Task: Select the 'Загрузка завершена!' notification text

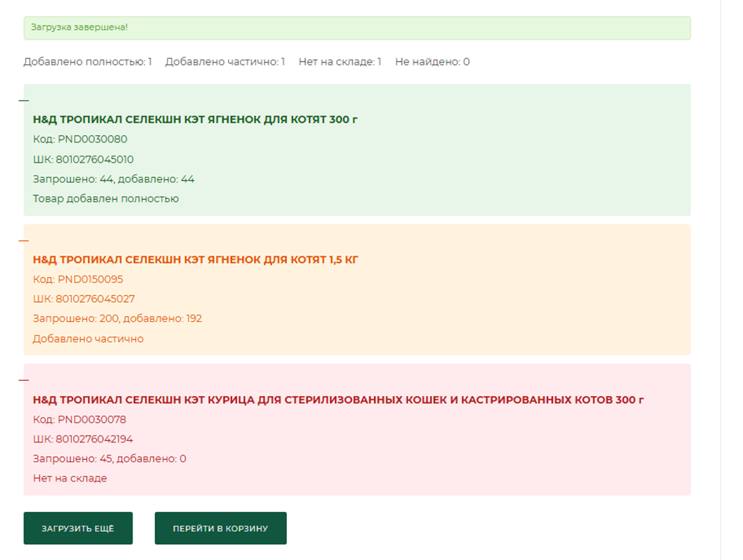Action: [x=79, y=27]
